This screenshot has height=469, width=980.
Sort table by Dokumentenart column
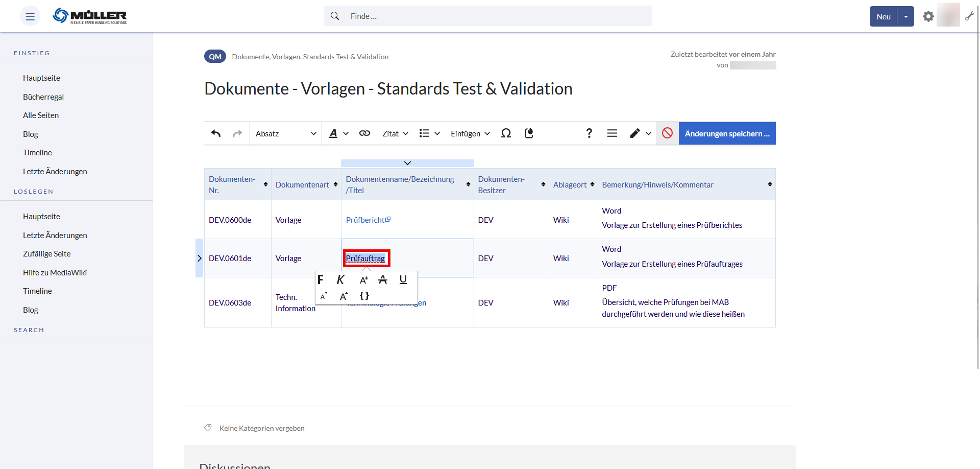click(x=335, y=184)
